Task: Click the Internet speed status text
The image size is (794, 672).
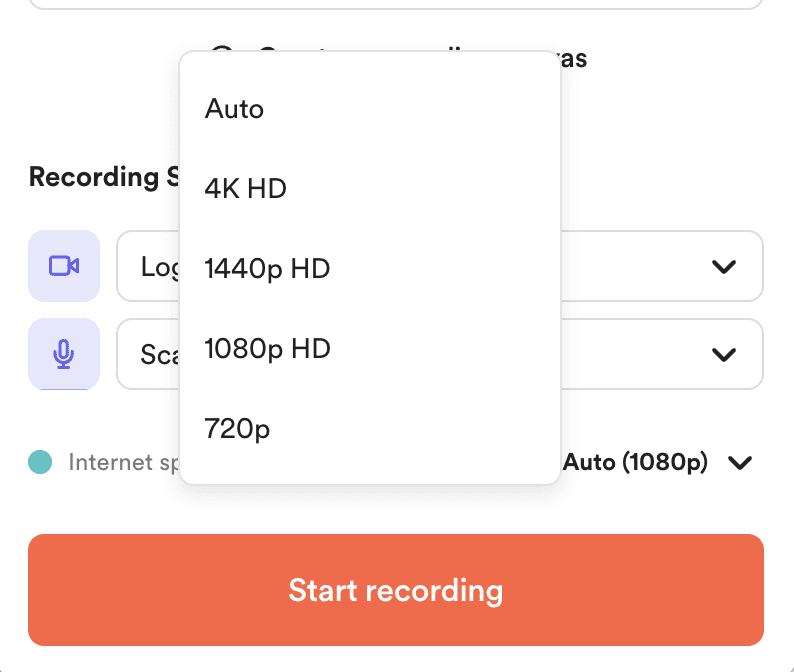Action: [120, 462]
